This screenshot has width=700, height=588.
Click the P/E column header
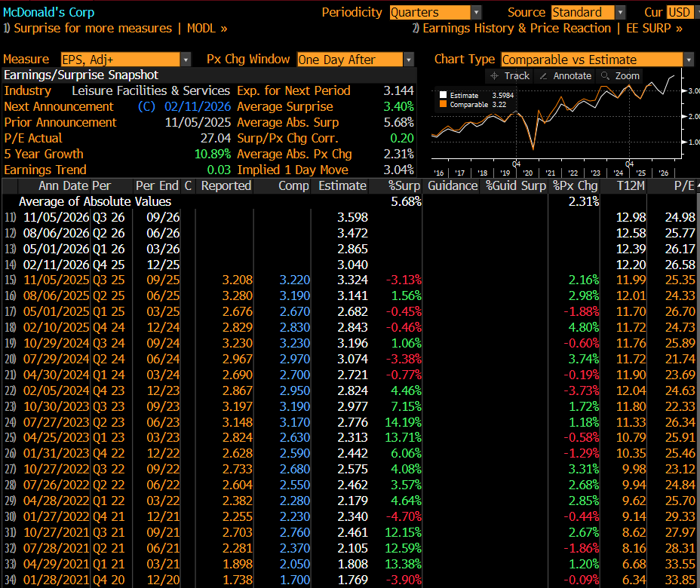(x=683, y=186)
